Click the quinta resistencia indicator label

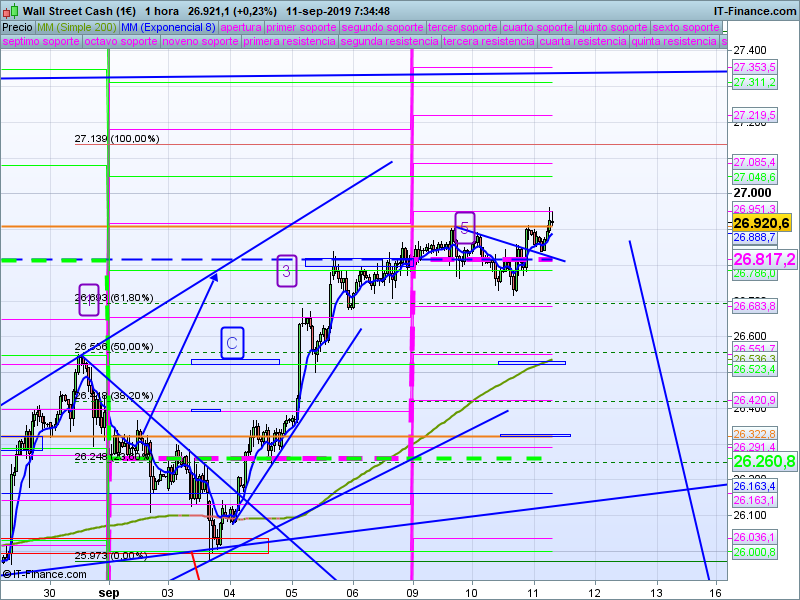click(x=674, y=42)
